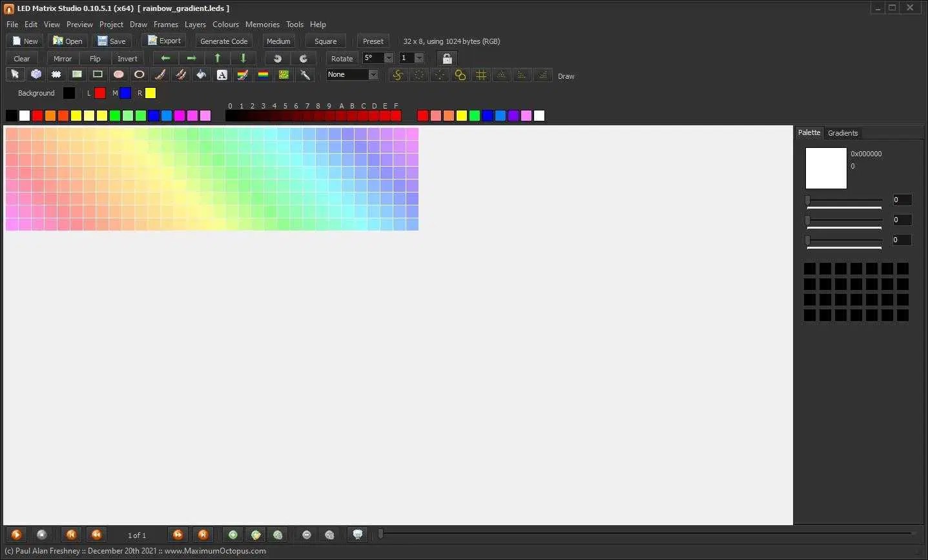Toggle the frame lock button
This screenshot has height=560, width=928.
coord(447,58)
